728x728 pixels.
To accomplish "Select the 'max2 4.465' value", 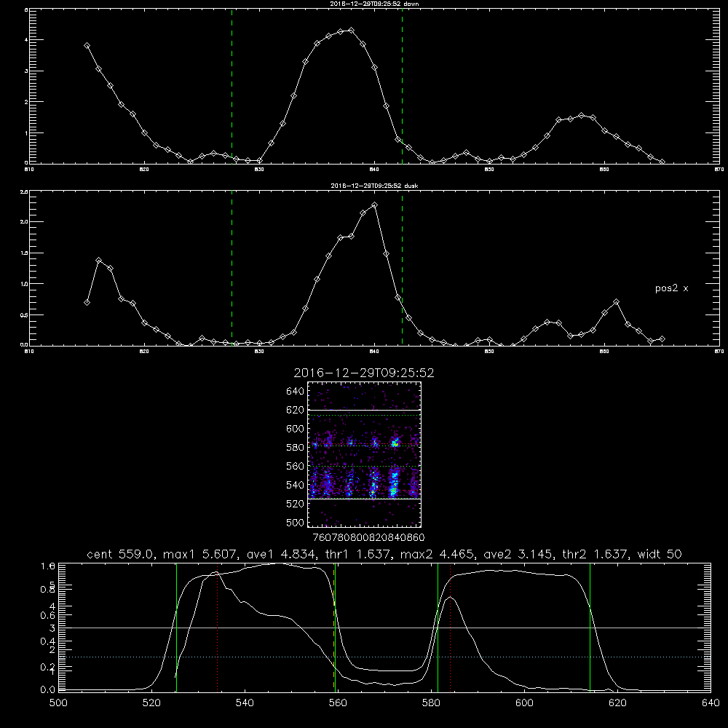I will pyautogui.click(x=438, y=554).
